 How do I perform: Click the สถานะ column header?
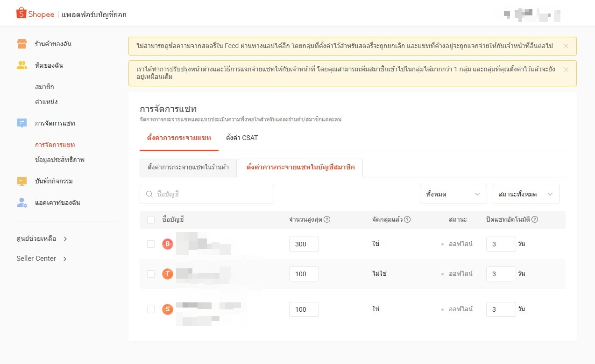point(458,219)
